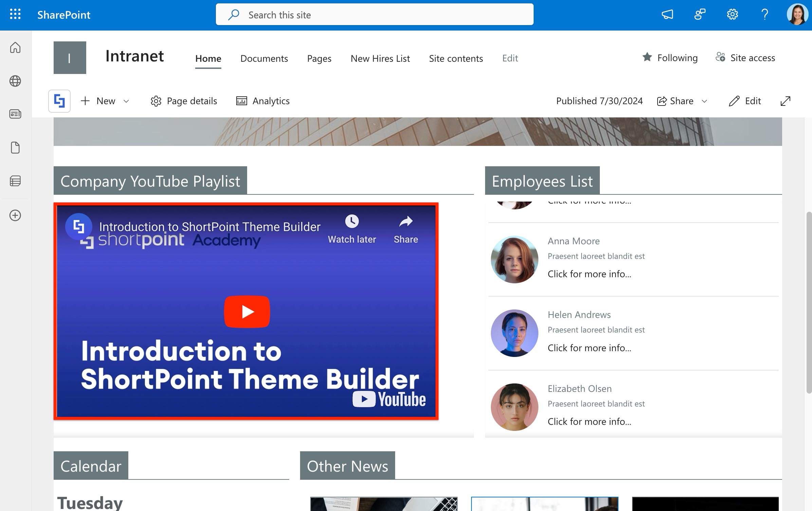Open Anna Moore's Click for more info link
812x511 pixels.
click(589, 274)
